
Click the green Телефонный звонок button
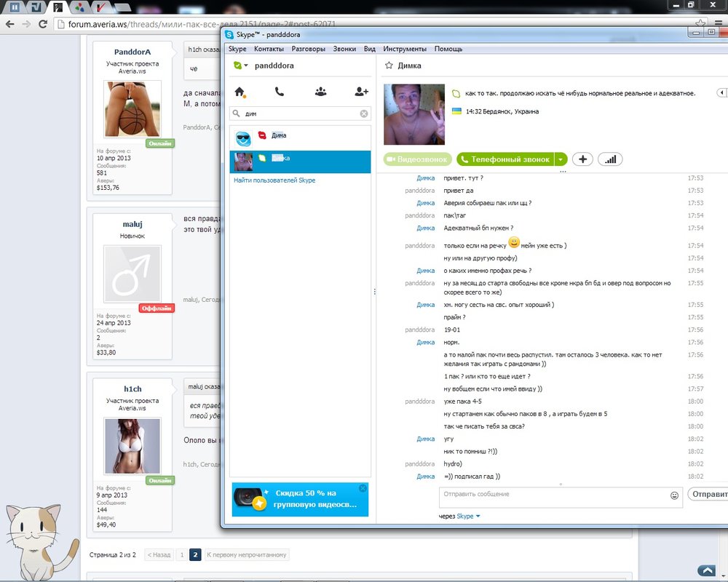click(505, 159)
